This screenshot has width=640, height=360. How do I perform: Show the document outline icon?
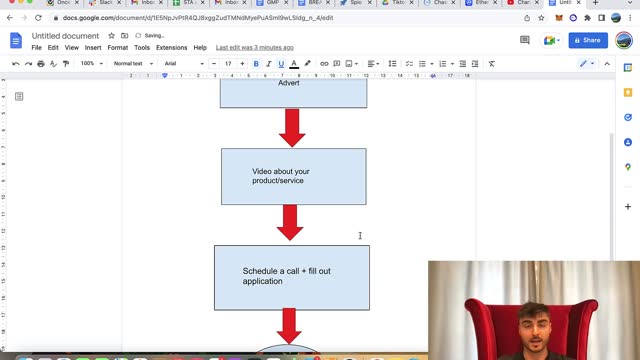click(19, 96)
